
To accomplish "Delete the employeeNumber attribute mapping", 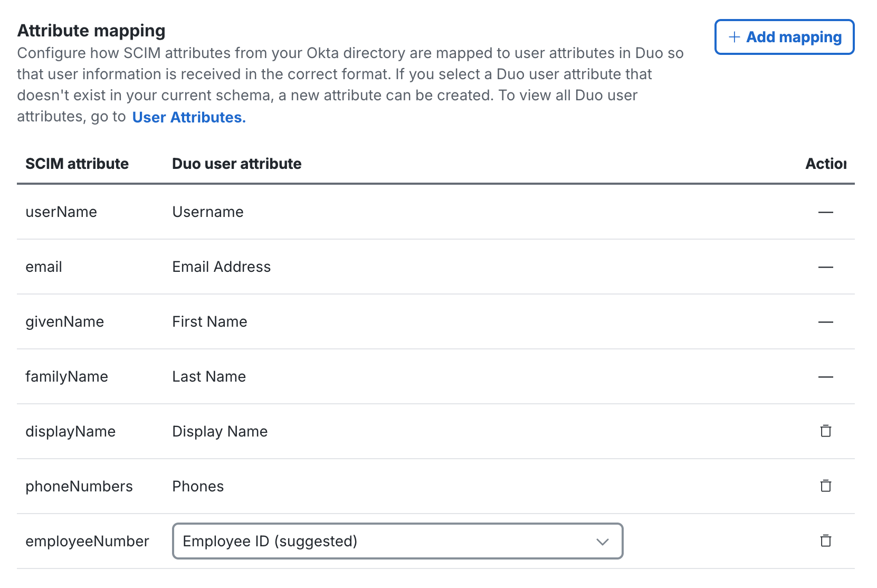I will (x=826, y=541).
